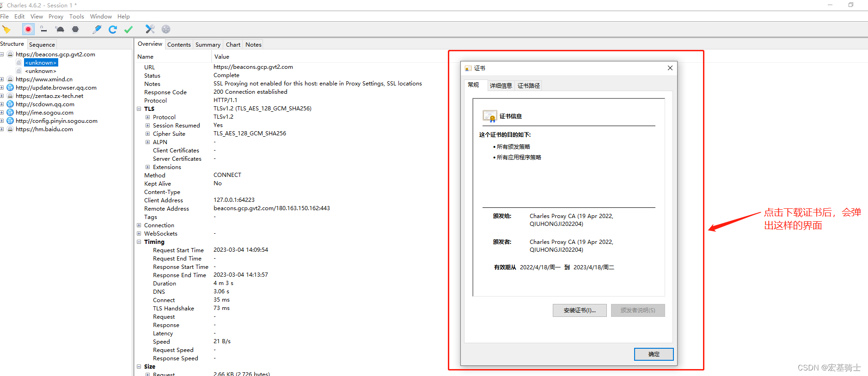Screen dimensions: 868x376
Task: Toggle breakpoints with the hexagon icon
Action: 75,29
